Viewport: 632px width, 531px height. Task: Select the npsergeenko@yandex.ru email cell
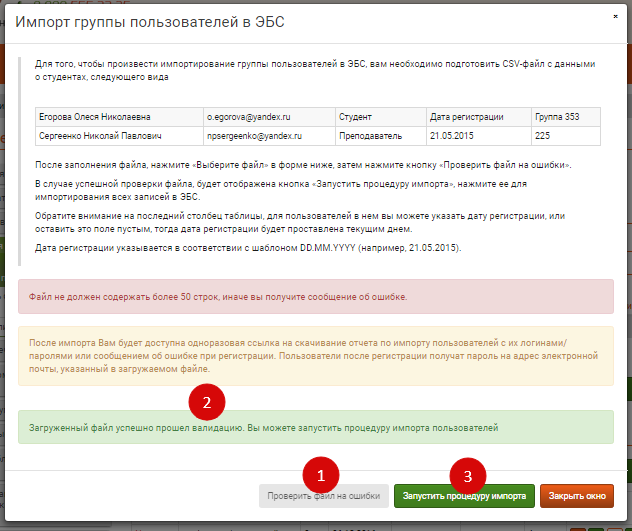(268, 135)
